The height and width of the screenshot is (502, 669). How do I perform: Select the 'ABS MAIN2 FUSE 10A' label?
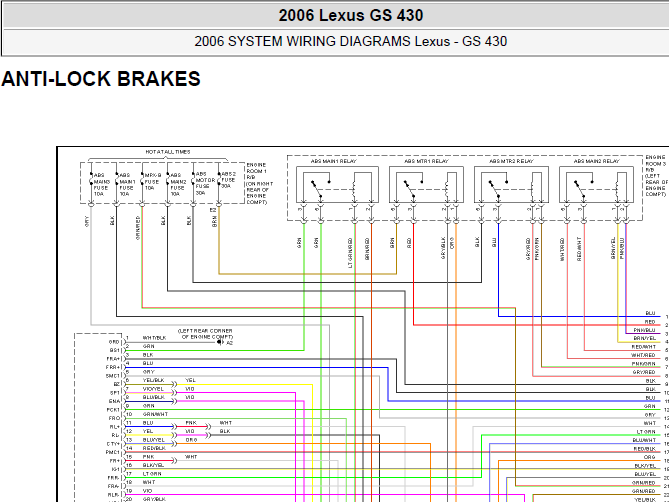pyautogui.click(x=178, y=184)
